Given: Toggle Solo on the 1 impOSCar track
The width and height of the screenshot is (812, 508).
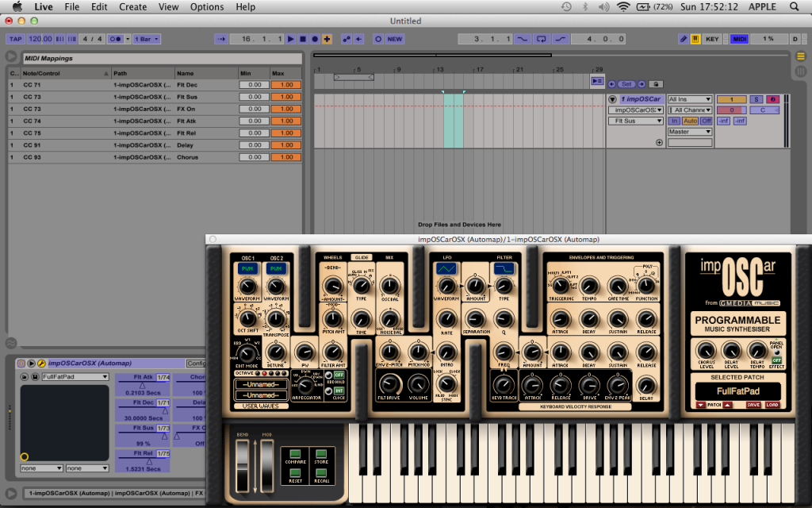Looking at the screenshot, I should click(756, 99).
